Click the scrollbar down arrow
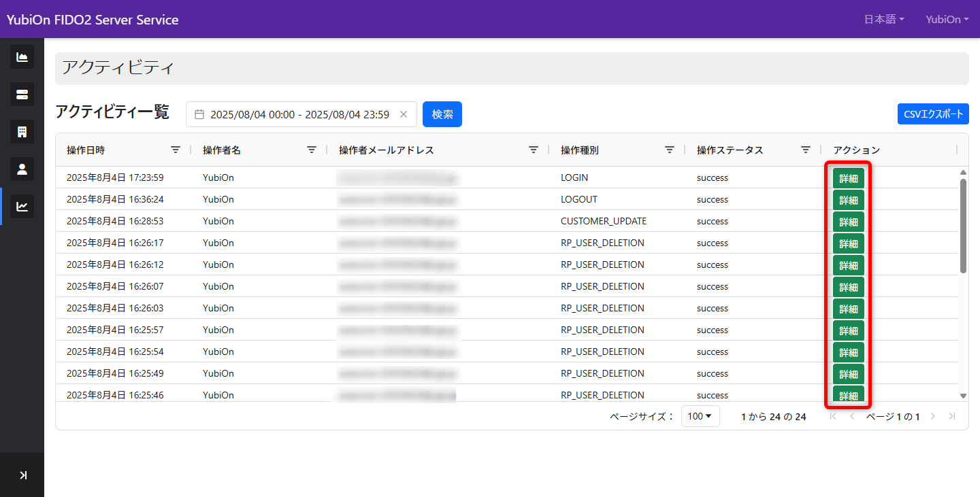The image size is (980, 497). (x=963, y=396)
